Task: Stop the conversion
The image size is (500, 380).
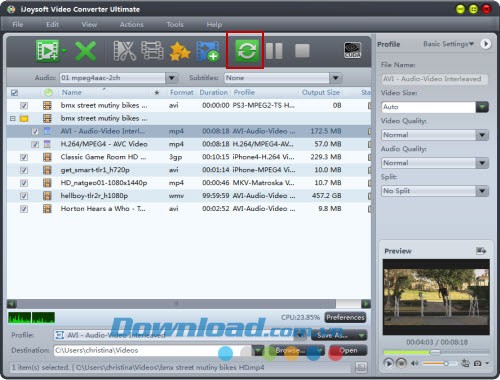Action: tap(302, 51)
